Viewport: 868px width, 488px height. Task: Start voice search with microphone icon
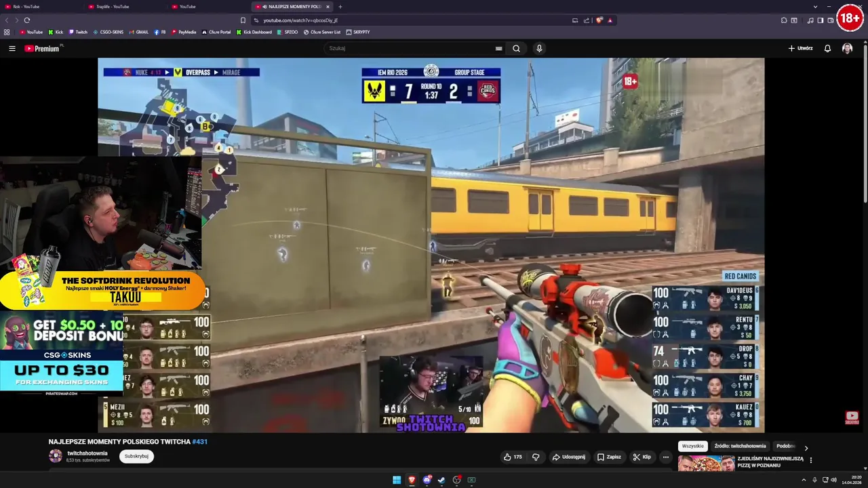tap(539, 48)
